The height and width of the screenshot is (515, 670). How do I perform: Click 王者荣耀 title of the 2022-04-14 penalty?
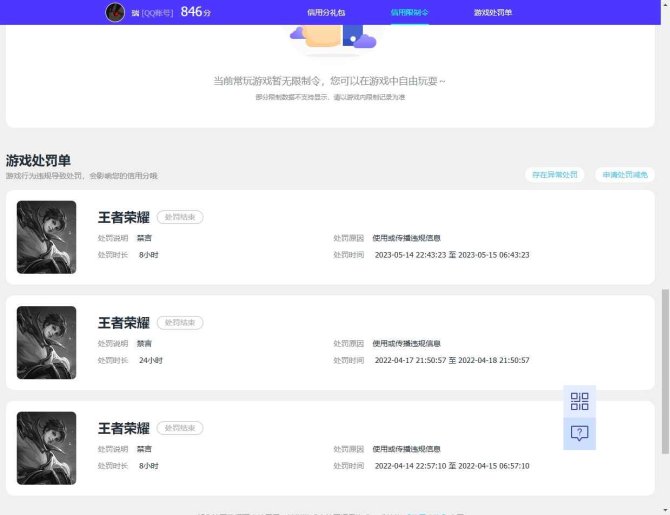coord(124,428)
